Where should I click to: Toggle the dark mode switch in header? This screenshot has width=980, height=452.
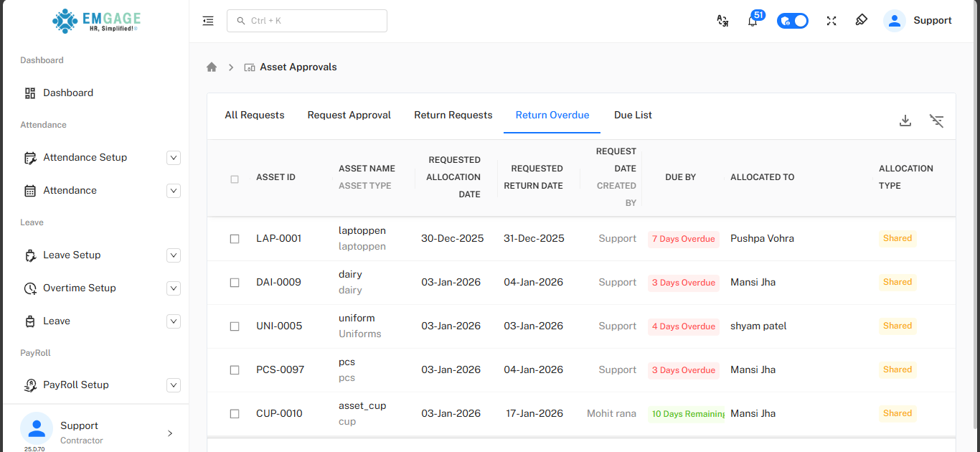793,21
